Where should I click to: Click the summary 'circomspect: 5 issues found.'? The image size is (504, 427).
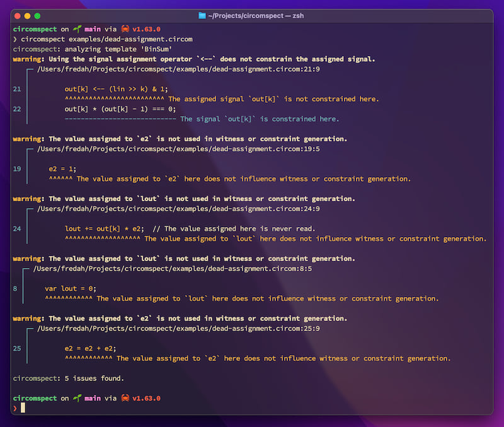click(69, 378)
